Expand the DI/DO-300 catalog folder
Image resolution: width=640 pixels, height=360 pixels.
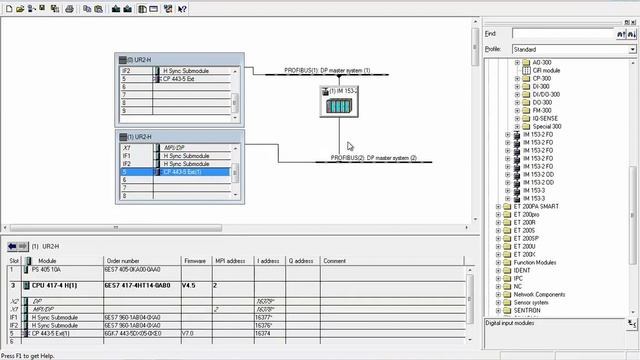tap(517, 95)
